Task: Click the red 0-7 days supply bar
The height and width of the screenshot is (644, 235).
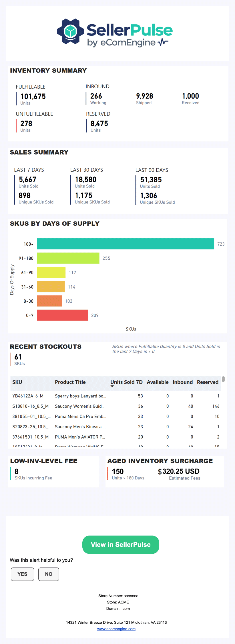Action: [62, 315]
